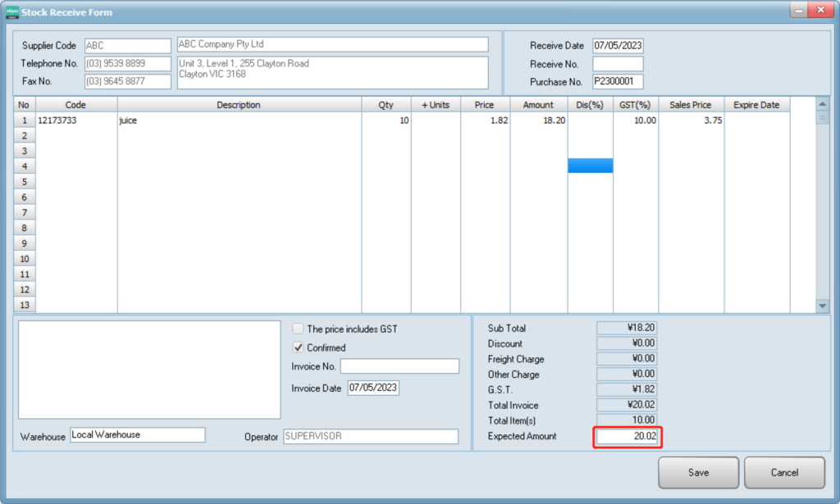Click the Sales Price column header
The image size is (840, 504).
pos(691,105)
